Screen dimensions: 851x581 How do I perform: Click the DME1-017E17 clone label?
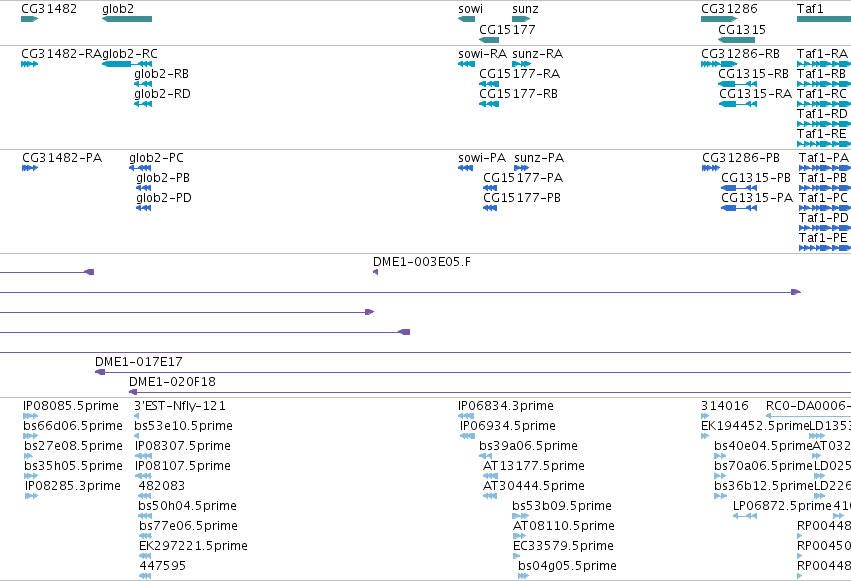coord(139,362)
